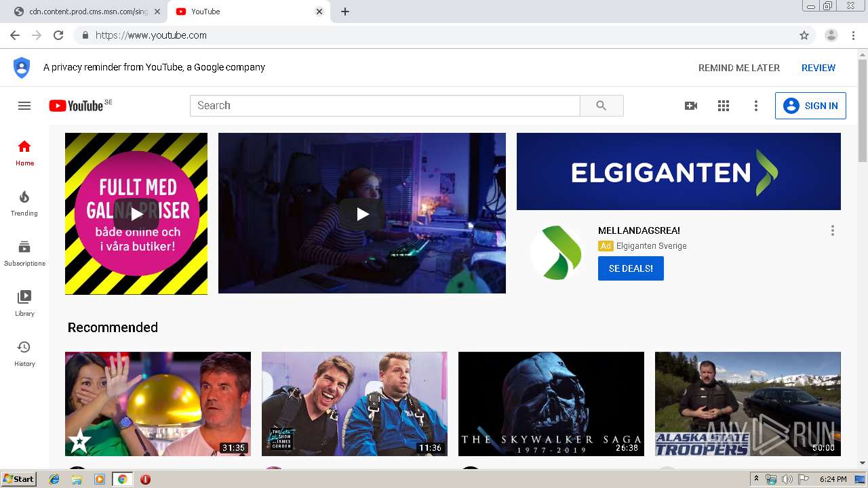Select the Chrome taskbar button
The width and height of the screenshot is (868, 488).
pyautogui.click(x=122, y=479)
